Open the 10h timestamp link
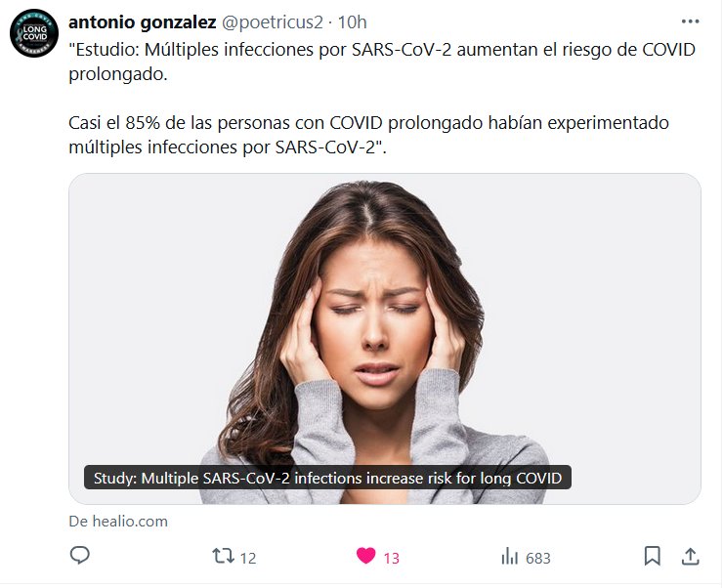The height and width of the screenshot is (588, 723). [353, 22]
